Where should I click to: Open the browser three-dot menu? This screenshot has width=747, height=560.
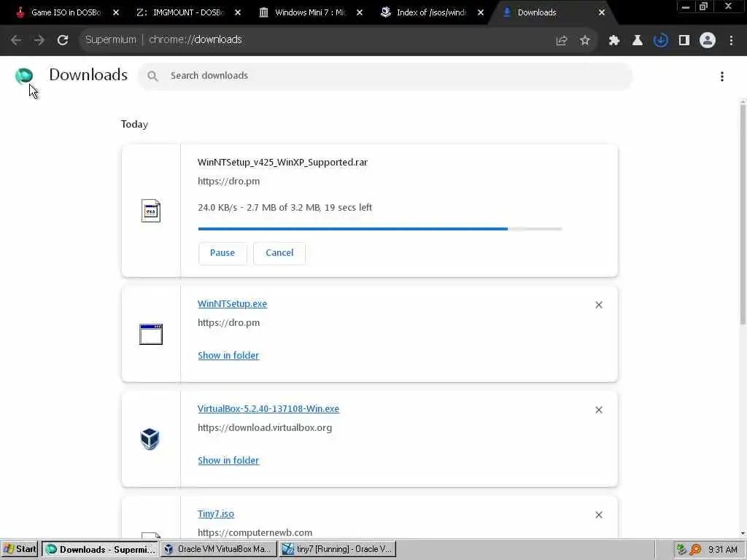[731, 41]
